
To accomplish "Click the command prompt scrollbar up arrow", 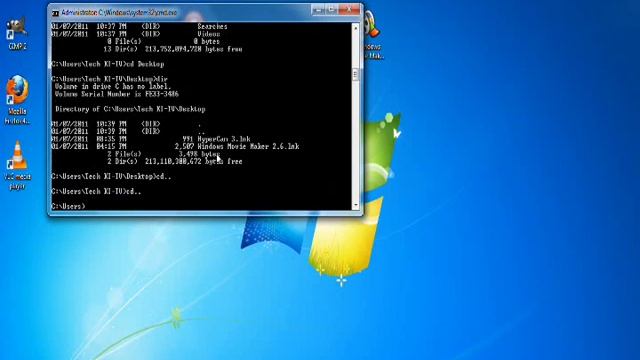I will [355, 28].
